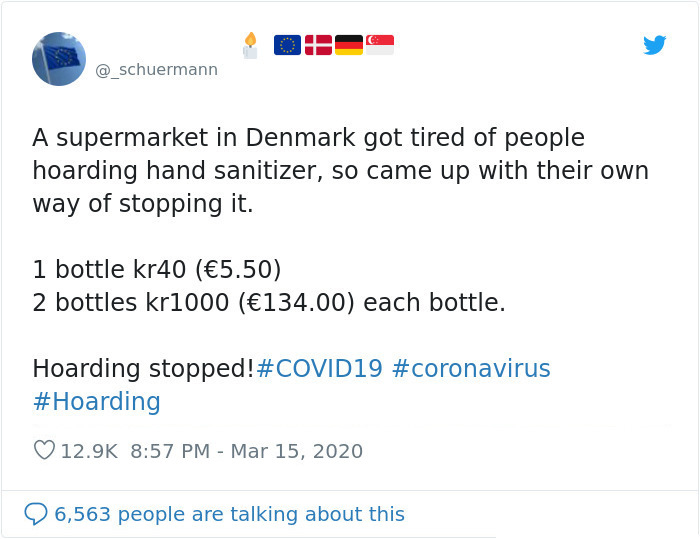Click the candle emoji in the display name
Viewport: 700px width, 539px height.
coord(250,45)
